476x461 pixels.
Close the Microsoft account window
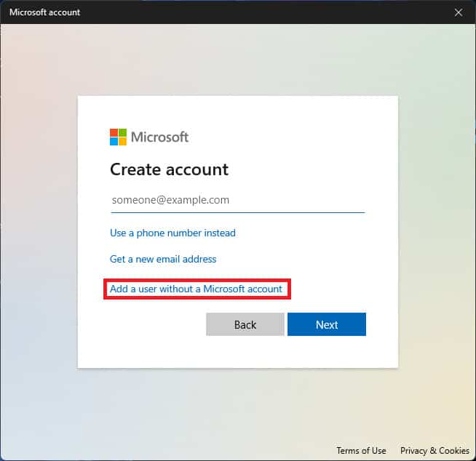[x=458, y=12]
